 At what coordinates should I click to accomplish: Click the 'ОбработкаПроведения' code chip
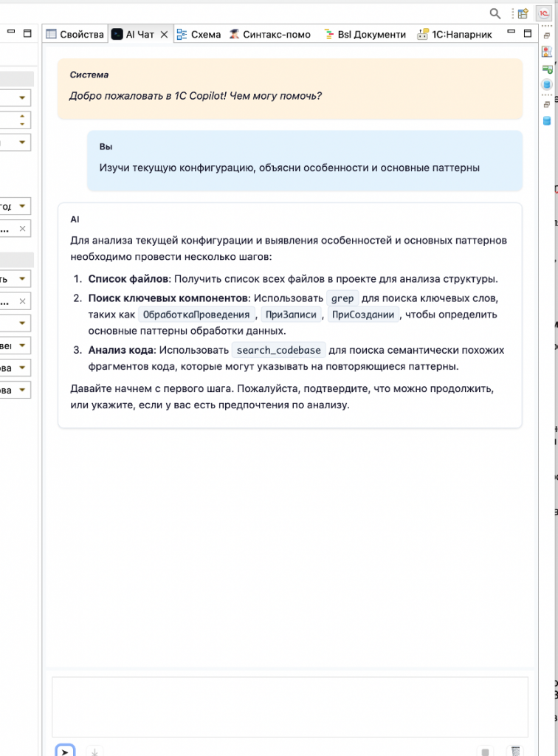tap(196, 315)
